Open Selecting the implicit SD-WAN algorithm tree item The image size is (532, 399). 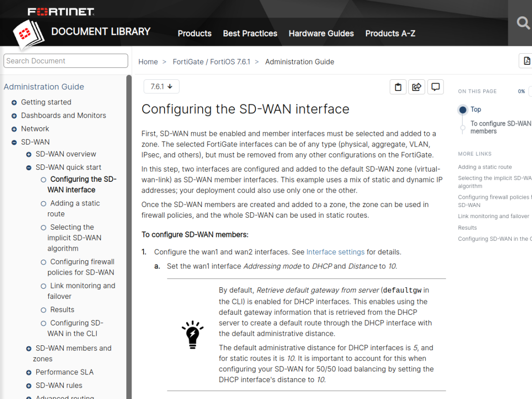(x=74, y=237)
